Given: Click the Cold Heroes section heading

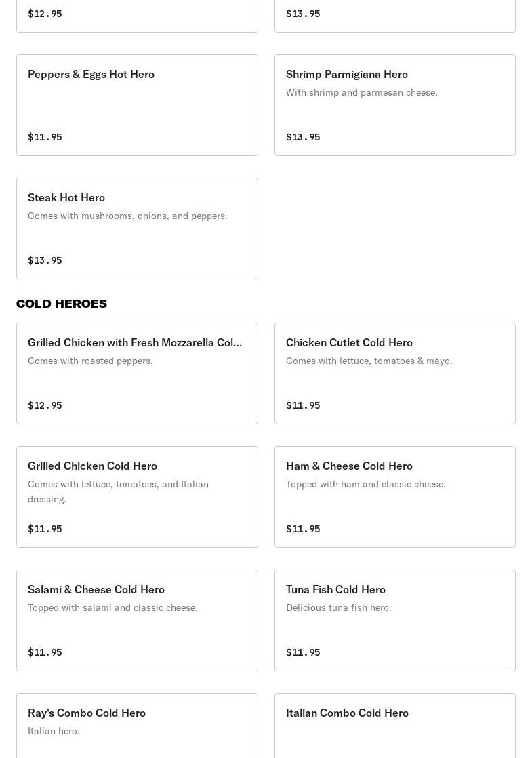Looking at the screenshot, I should pyautogui.click(x=62, y=304).
